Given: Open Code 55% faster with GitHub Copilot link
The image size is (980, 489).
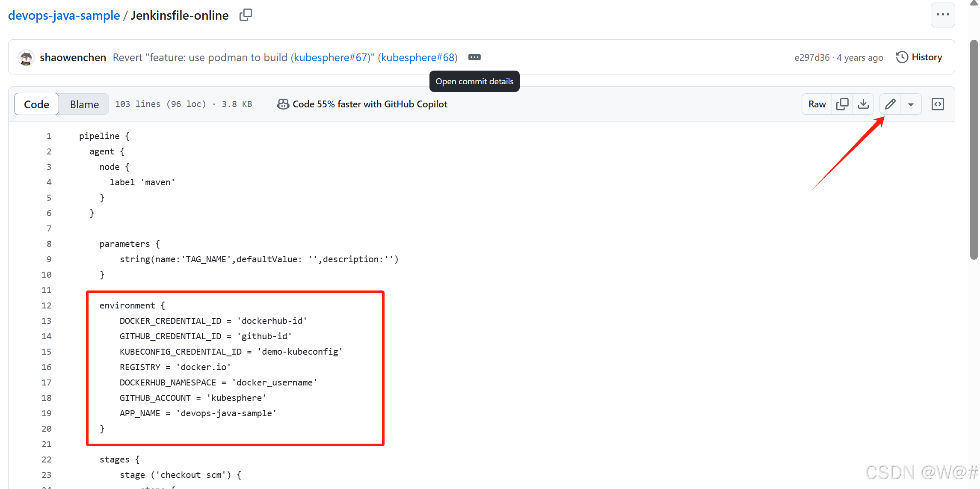Looking at the screenshot, I should [x=370, y=104].
